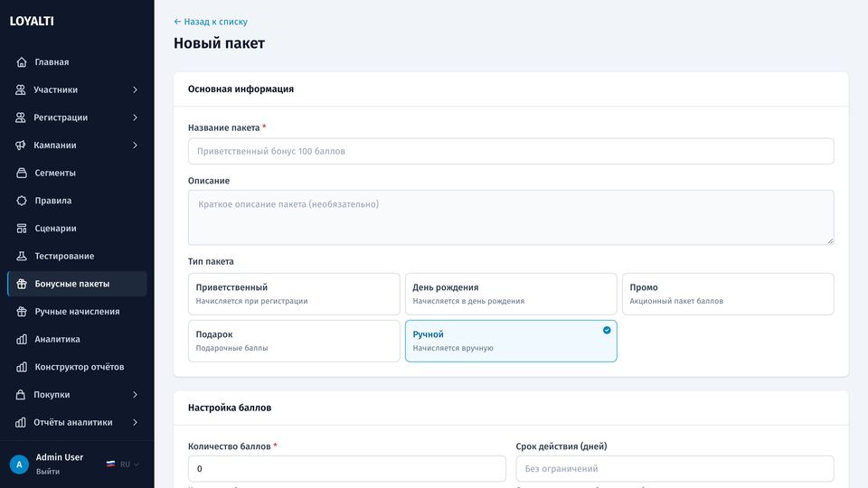Click the Главная home icon
Screen dimensions: 868x488
[22, 62]
